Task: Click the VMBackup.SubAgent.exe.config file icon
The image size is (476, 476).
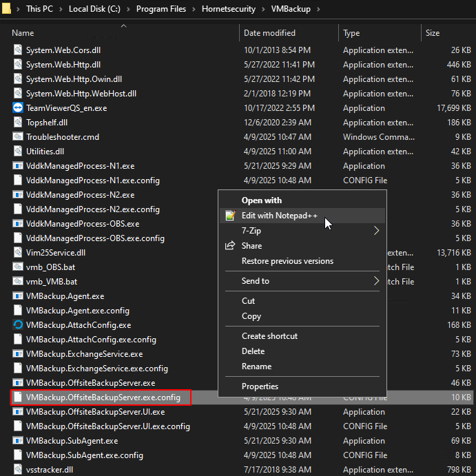Action: click(x=18, y=455)
